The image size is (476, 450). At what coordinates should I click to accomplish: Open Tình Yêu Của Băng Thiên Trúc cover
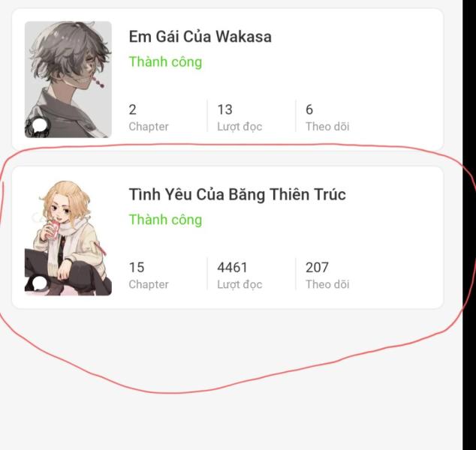(68, 238)
